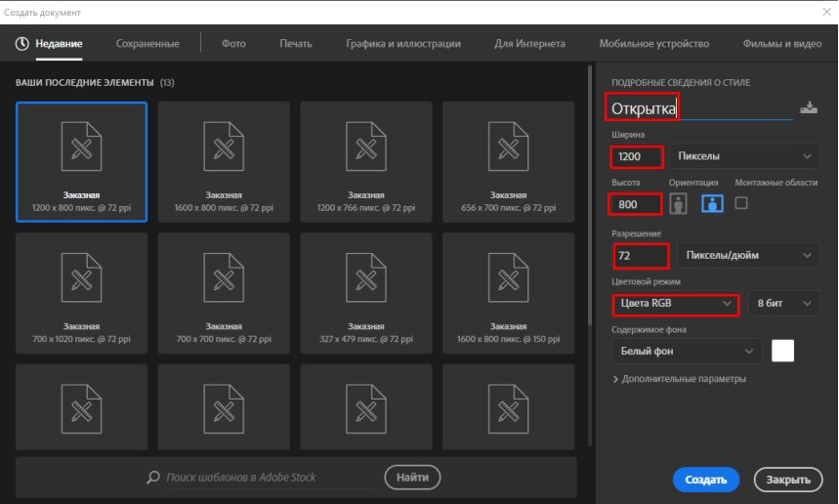The image size is (839, 504).
Task: Click the Высота field showing 800
Action: tap(635, 204)
